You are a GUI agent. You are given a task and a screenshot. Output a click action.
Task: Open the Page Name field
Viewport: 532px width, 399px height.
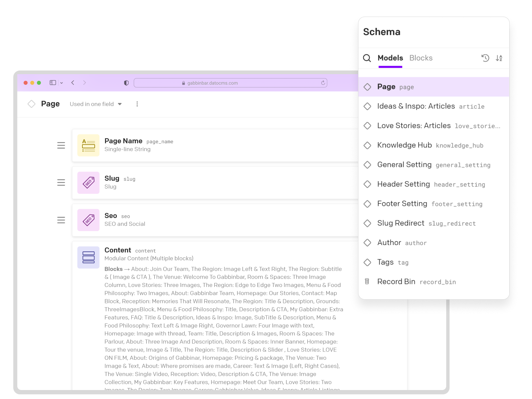point(215,145)
